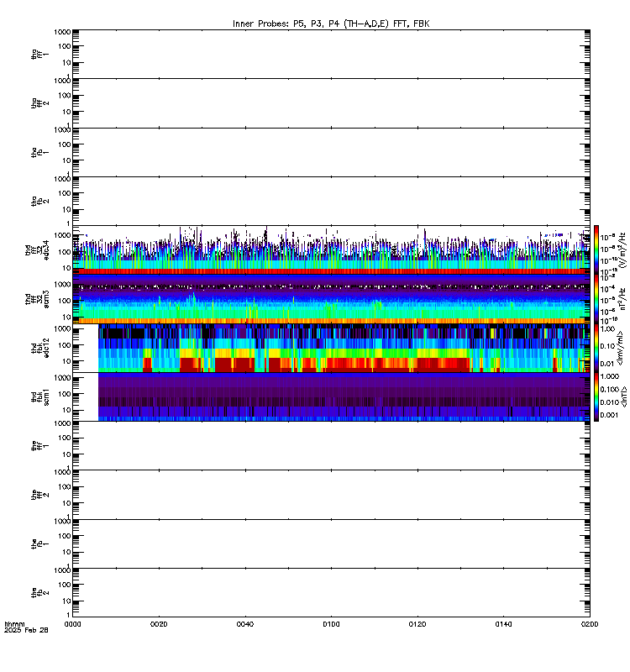Click the 0.010 value on scm1 color bar
This screenshot has width=630, height=672.
click(x=610, y=402)
